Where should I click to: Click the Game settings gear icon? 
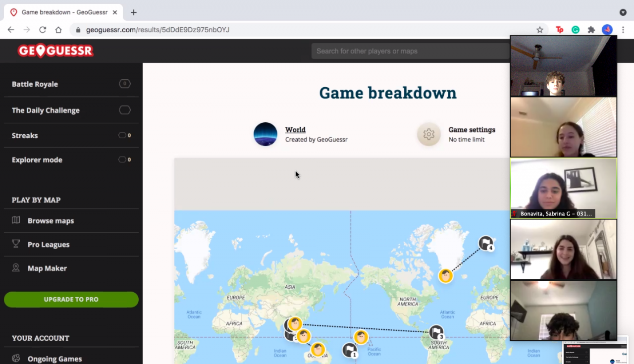pyautogui.click(x=429, y=134)
